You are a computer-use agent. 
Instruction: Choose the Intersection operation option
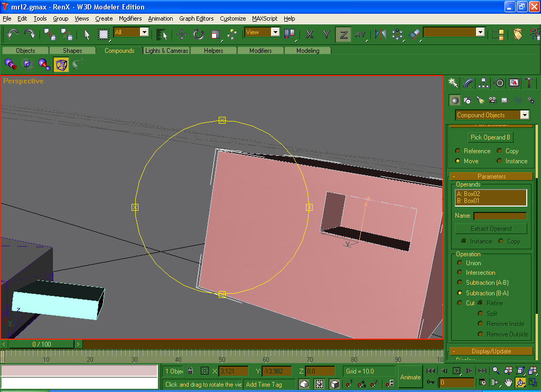pos(460,273)
